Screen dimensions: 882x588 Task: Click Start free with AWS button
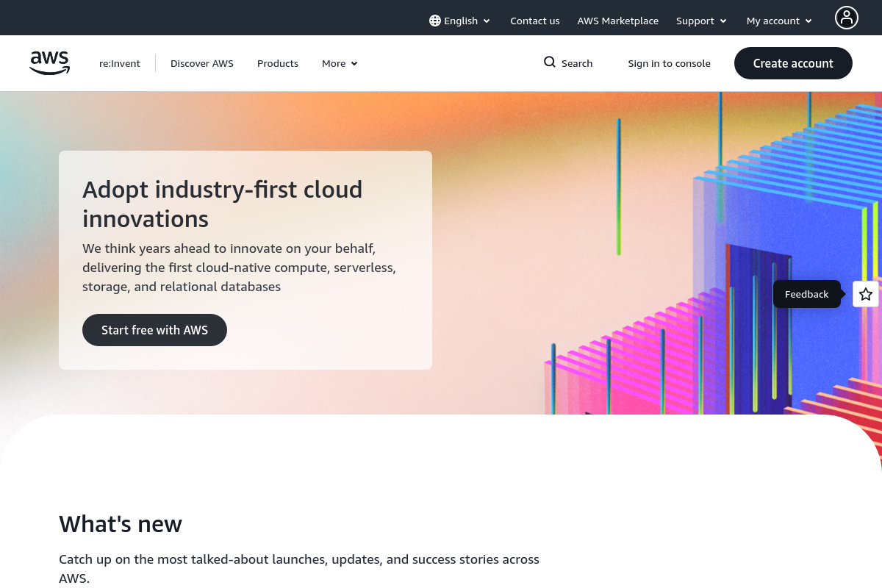pyautogui.click(x=154, y=330)
